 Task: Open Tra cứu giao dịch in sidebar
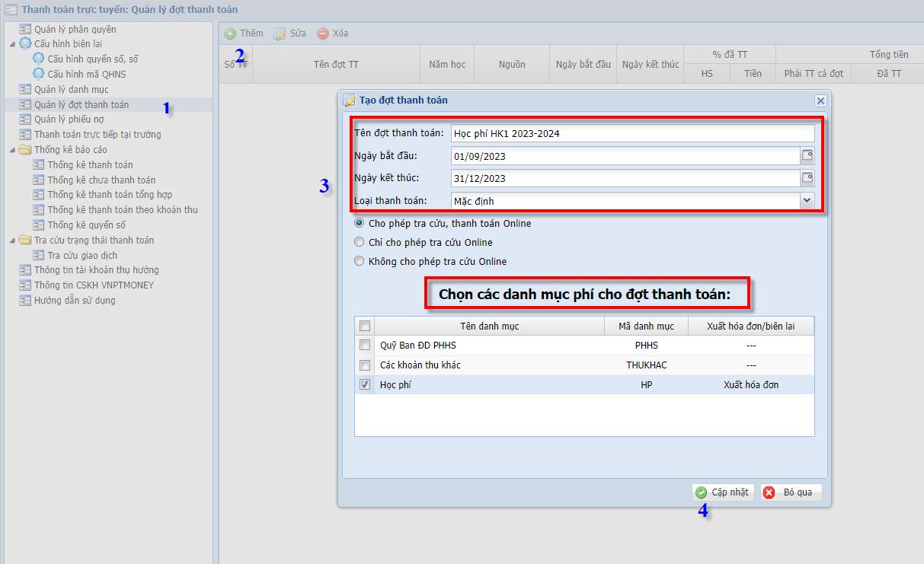[x=82, y=256]
